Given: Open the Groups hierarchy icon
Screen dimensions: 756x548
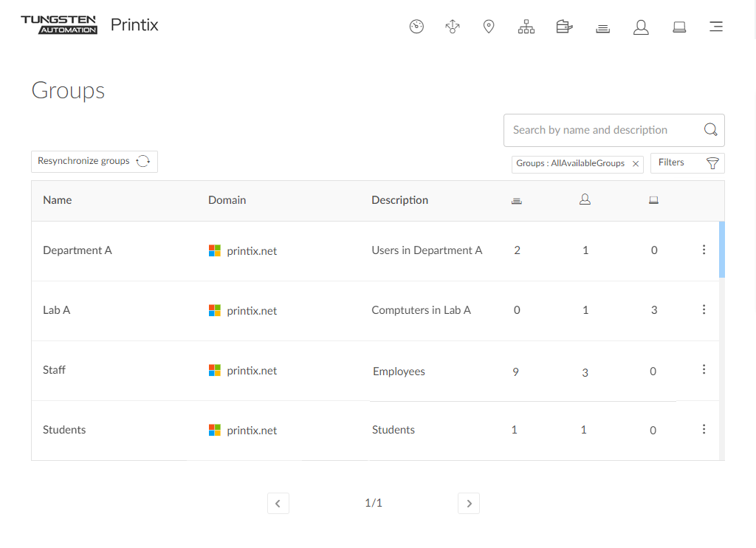Looking at the screenshot, I should (526, 27).
